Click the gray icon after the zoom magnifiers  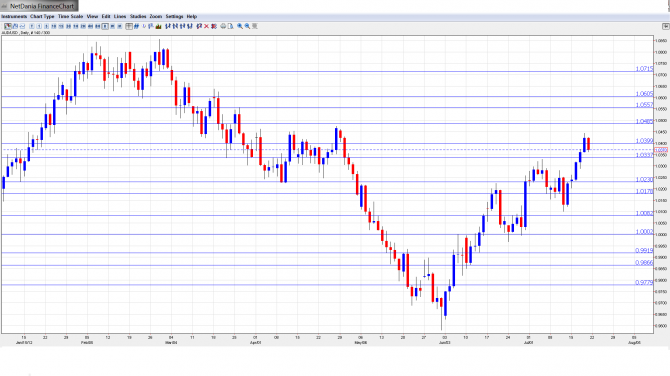tap(255, 26)
